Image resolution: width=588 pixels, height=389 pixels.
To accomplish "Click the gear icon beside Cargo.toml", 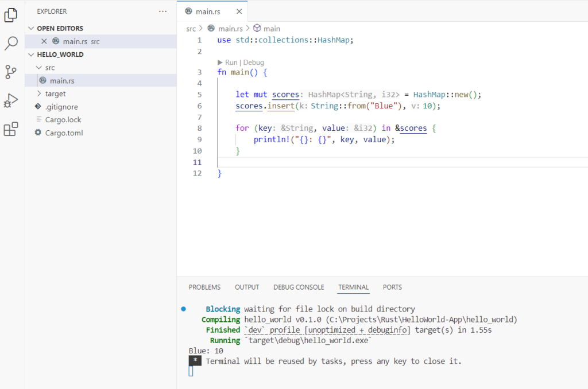I will [38, 133].
